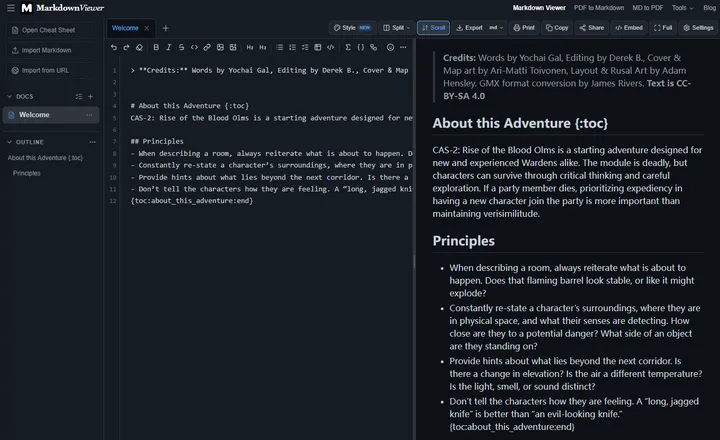Open the image gallery insert tool
Image resolution: width=720 pixels, height=440 pixels.
pos(233,47)
